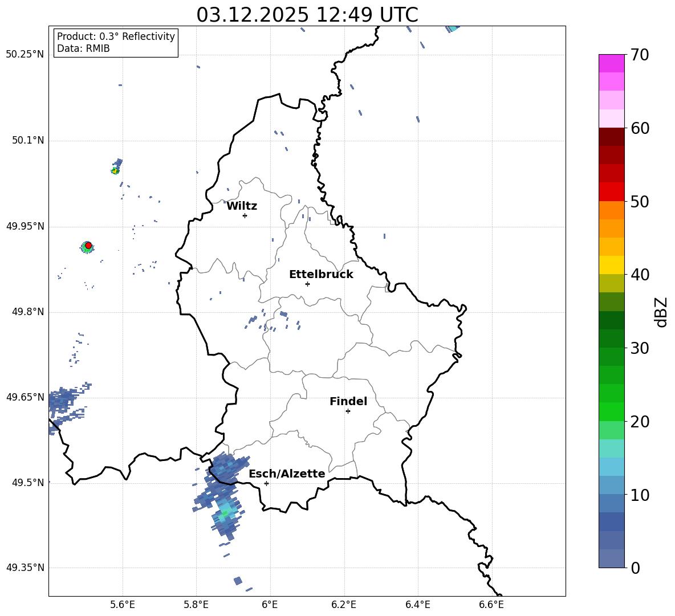The height and width of the screenshot is (616, 675).
Task: Click the 5.8°E longitude label
Action: [x=196, y=605]
